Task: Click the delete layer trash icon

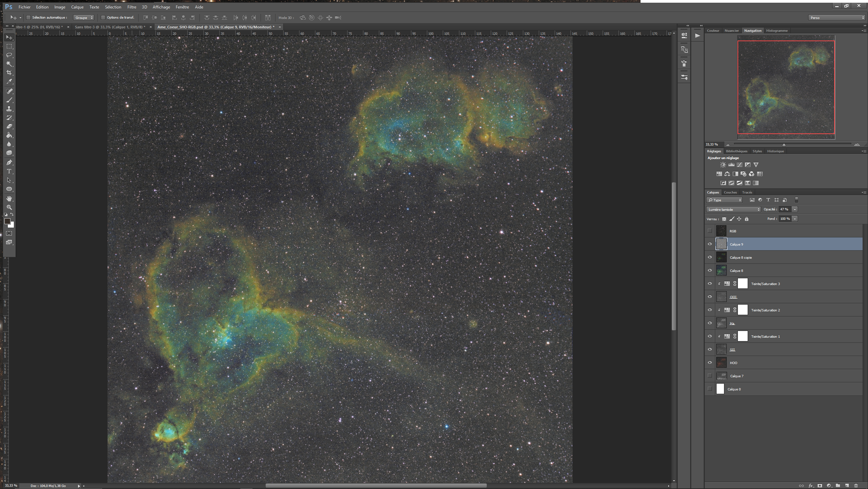Action: [856, 486]
